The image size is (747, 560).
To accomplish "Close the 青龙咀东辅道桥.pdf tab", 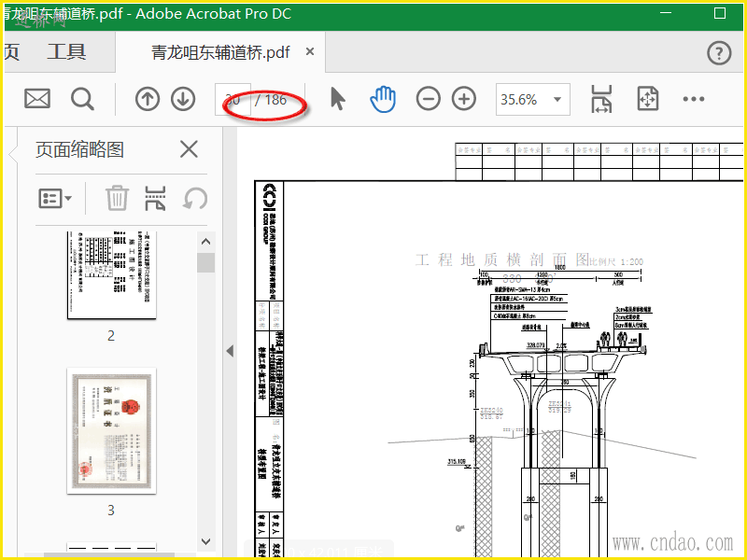I will tap(310, 51).
